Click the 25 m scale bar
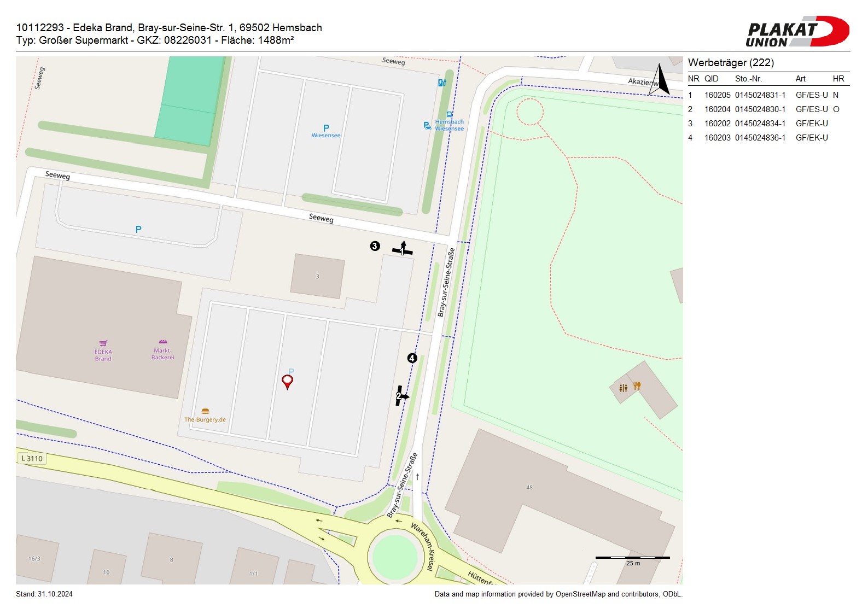Screen dimensions: 868x614 click(632, 558)
